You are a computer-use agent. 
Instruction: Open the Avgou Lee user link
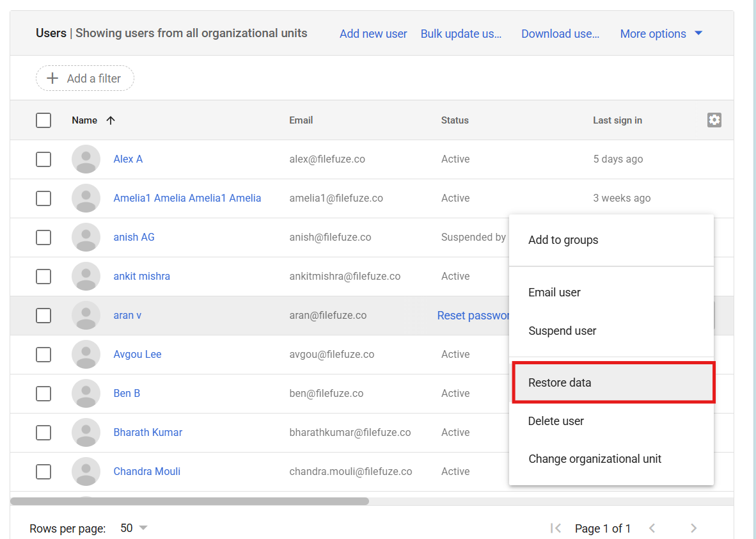138,354
